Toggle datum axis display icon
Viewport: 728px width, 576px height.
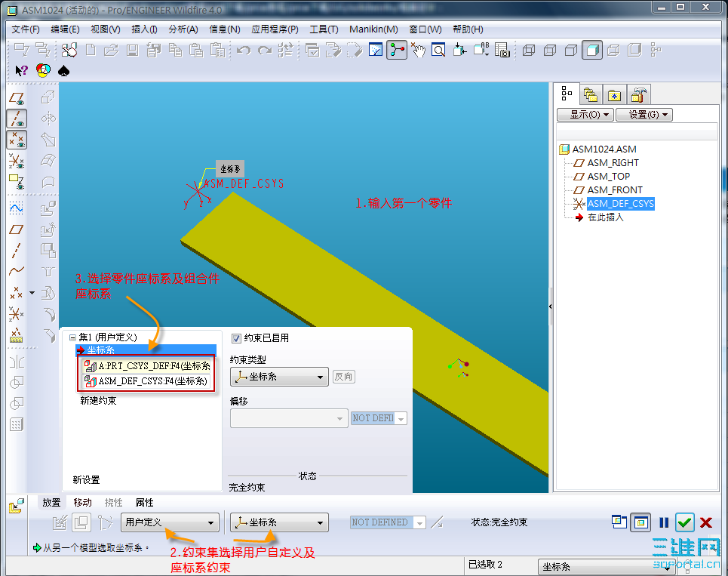coord(17,119)
